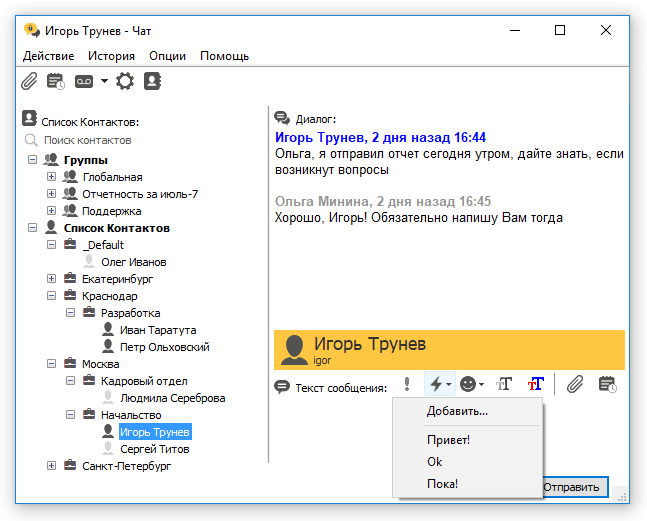Viewport: 647px width, 521px height.
Task: Attach a file using message bar paperclip
Action: (x=575, y=384)
